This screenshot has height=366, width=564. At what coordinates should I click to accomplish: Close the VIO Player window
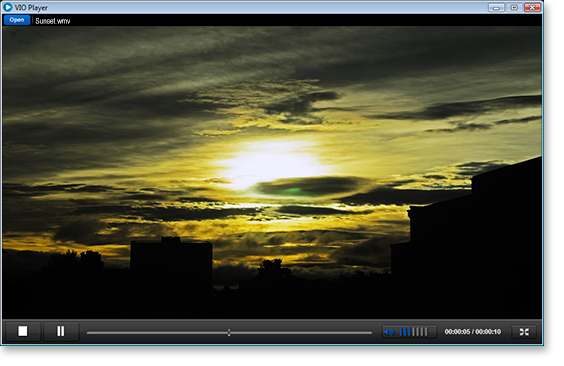[x=533, y=7]
